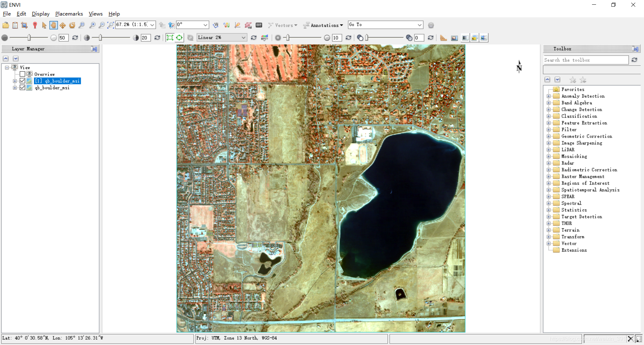The image size is (644, 345).
Task: Expand the Classification toolbox folder
Action: click(549, 116)
